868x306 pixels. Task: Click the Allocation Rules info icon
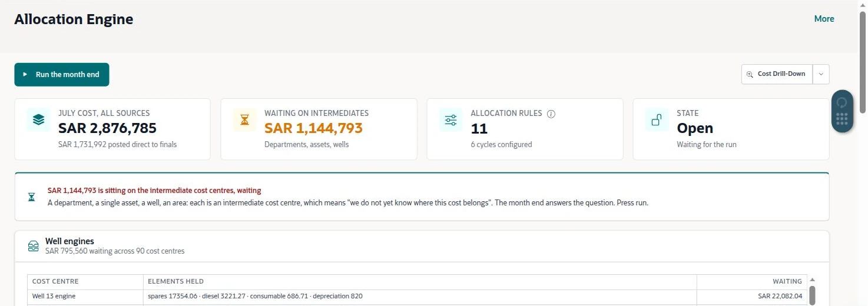tap(551, 114)
